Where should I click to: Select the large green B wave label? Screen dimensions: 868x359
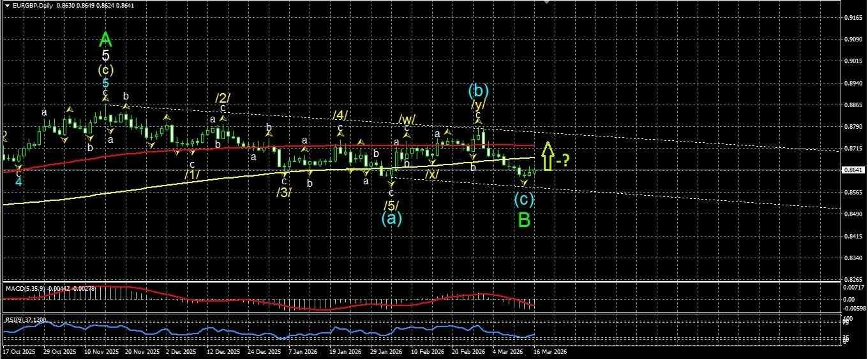[524, 221]
